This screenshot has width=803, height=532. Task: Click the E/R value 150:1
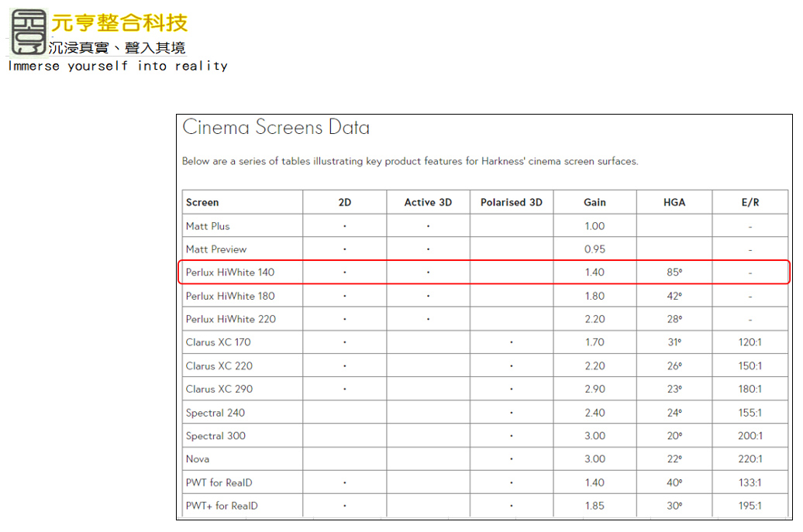[750, 366]
